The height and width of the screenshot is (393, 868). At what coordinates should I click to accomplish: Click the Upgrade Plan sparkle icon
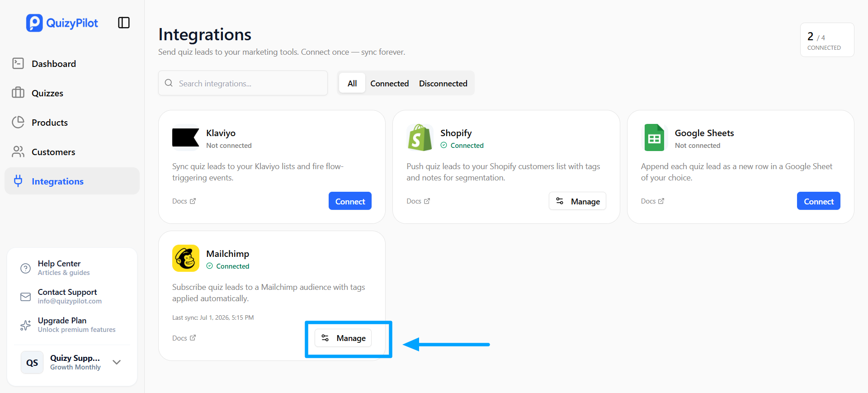click(x=26, y=325)
